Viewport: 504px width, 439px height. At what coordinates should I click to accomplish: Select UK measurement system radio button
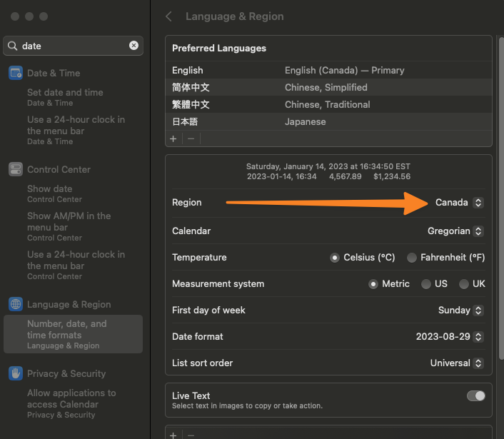point(464,284)
